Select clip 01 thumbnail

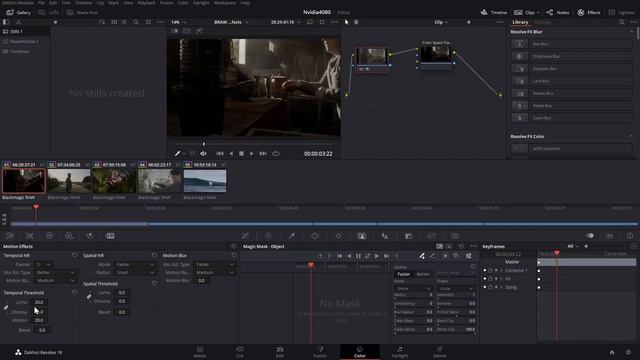click(24, 181)
